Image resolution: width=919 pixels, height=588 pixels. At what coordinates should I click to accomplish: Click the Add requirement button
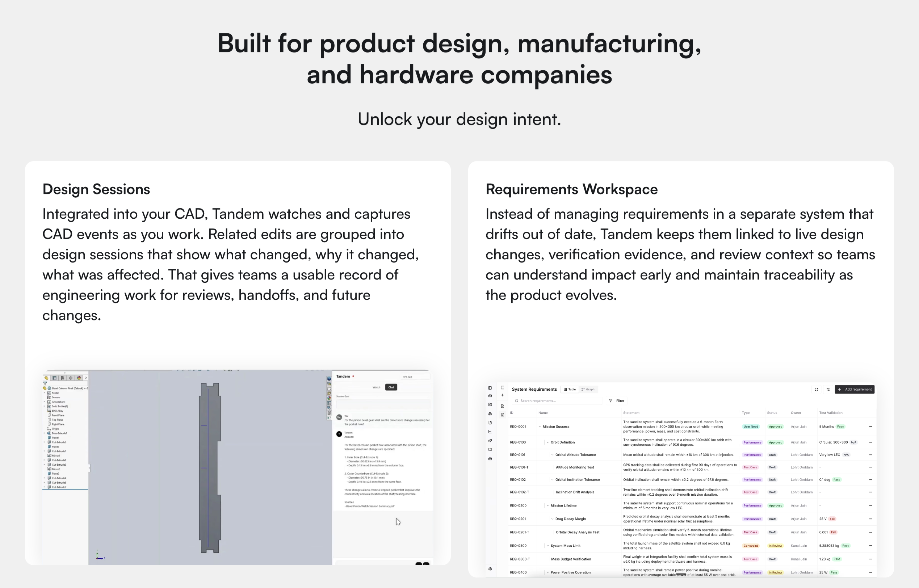click(x=855, y=390)
